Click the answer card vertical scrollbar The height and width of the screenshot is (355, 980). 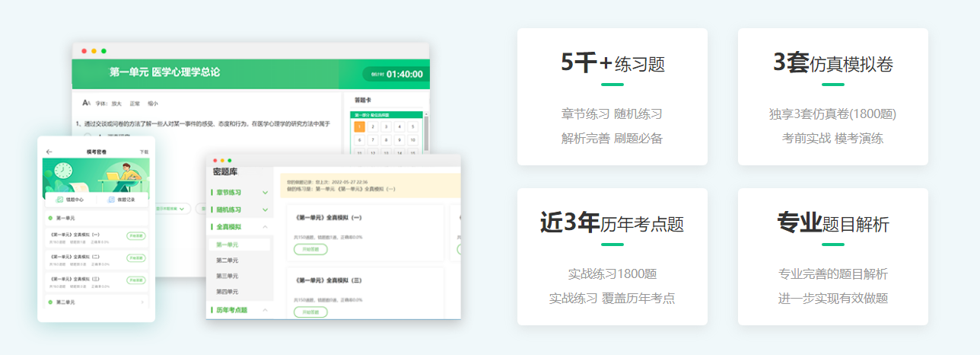click(425, 133)
